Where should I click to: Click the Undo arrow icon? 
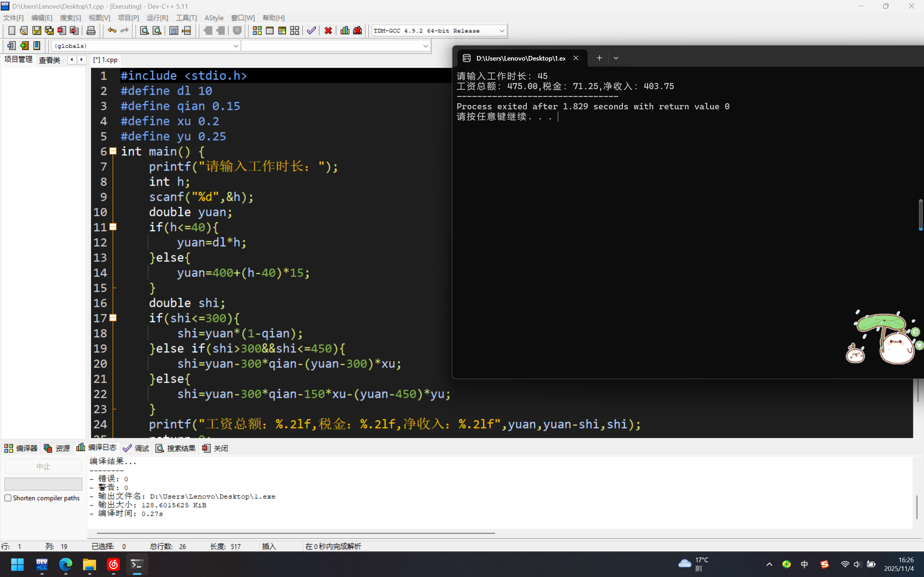[112, 31]
